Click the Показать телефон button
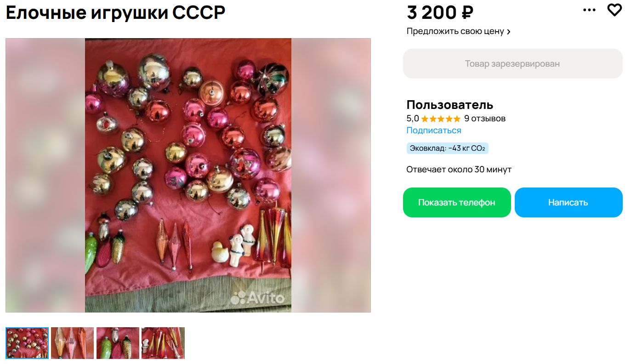631x364 pixels. click(x=457, y=202)
